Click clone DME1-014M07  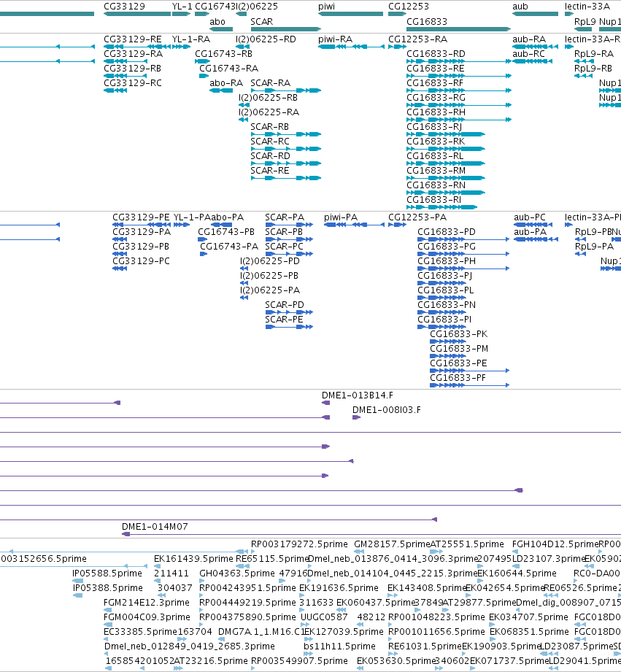click(371, 534)
